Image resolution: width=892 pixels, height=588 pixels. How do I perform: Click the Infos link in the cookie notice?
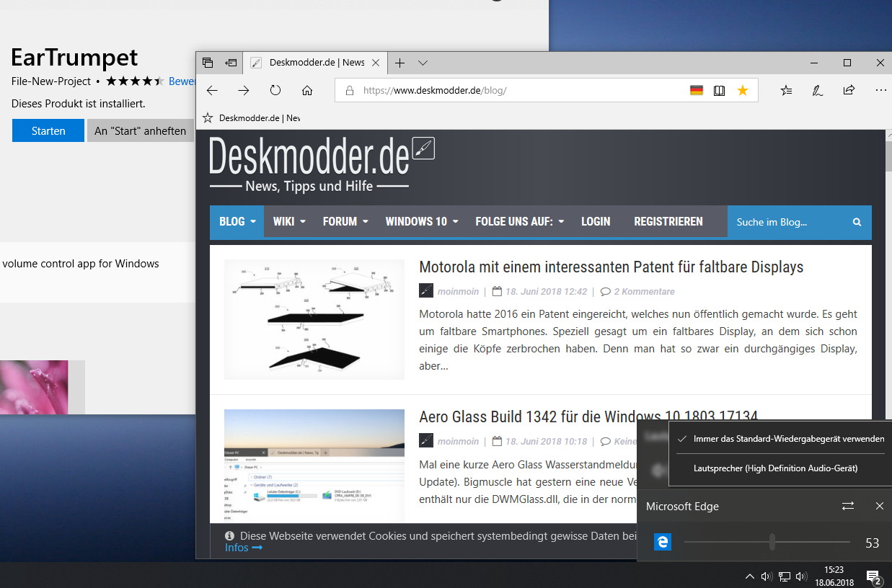(244, 548)
